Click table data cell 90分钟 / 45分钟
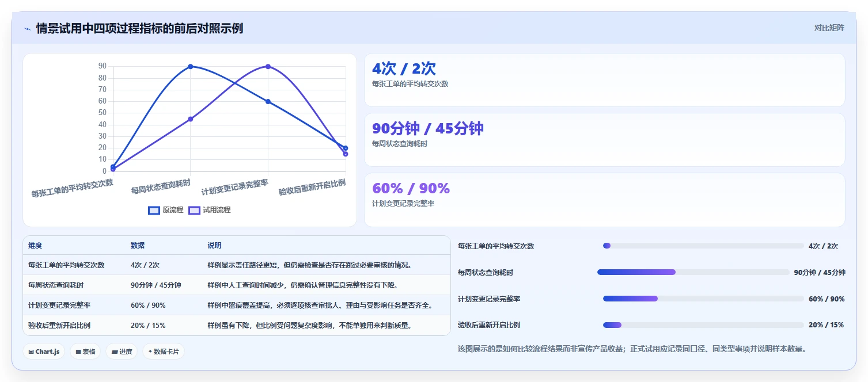Screen dimensions: 868x382 click(156, 285)
